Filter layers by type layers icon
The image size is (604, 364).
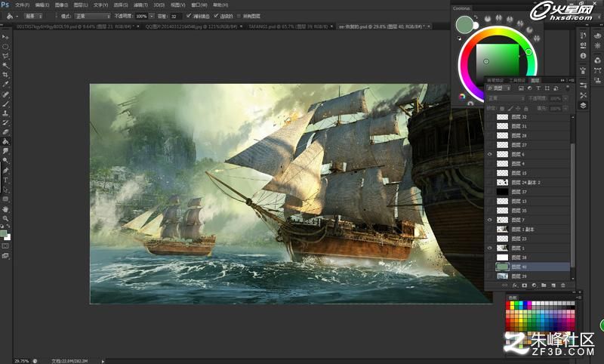(x=538, y=88)
